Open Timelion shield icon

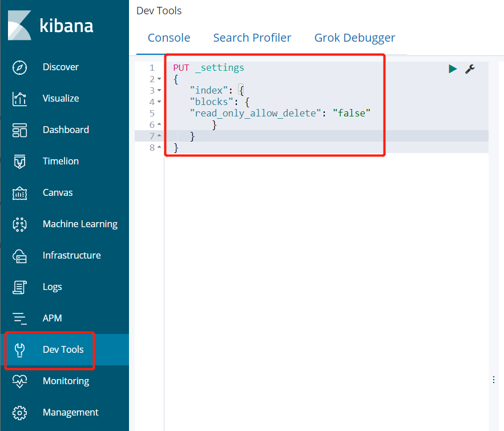[19, 162]
